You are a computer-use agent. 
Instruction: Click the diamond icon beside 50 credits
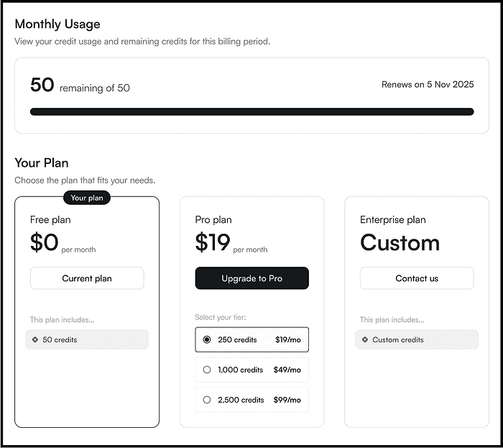35,339
